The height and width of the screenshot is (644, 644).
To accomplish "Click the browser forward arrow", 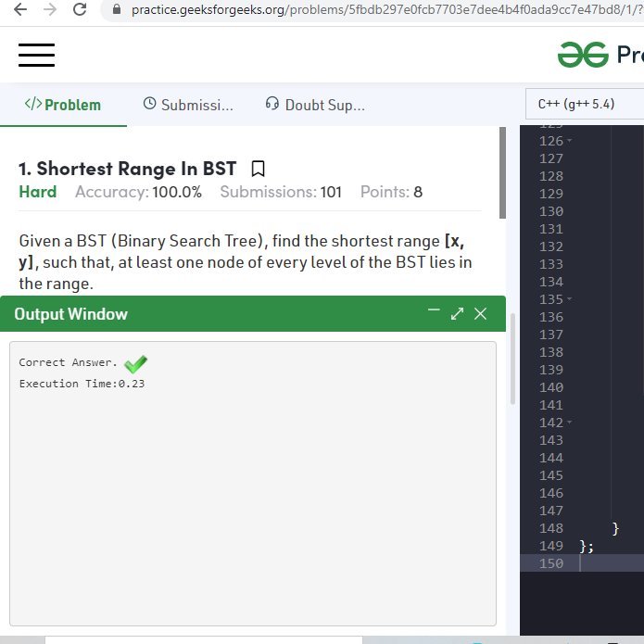I will (50, 9).
